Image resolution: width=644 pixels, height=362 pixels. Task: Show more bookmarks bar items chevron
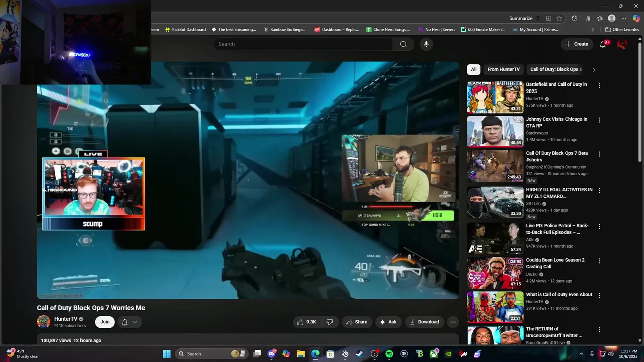(593, 30)
